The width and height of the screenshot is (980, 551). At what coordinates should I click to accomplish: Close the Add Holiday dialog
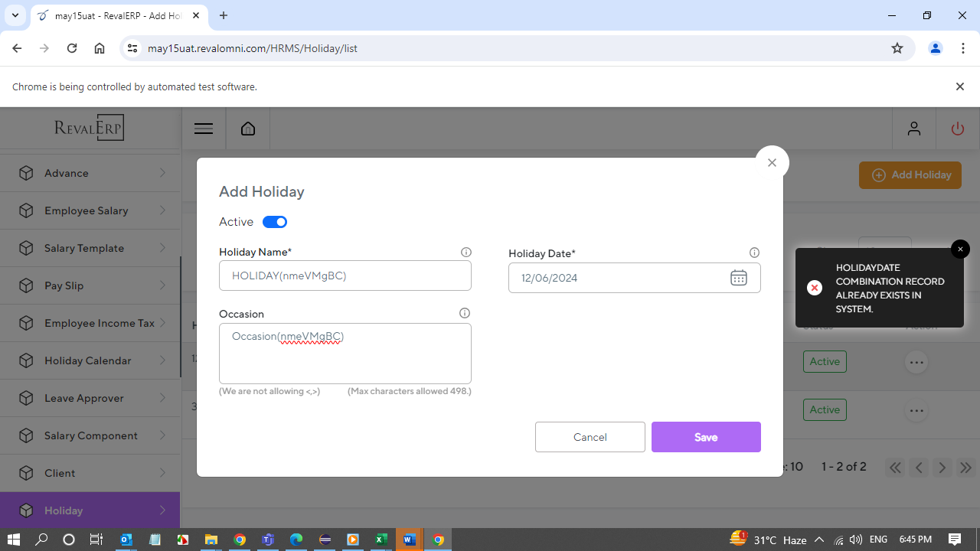point(772,162)
